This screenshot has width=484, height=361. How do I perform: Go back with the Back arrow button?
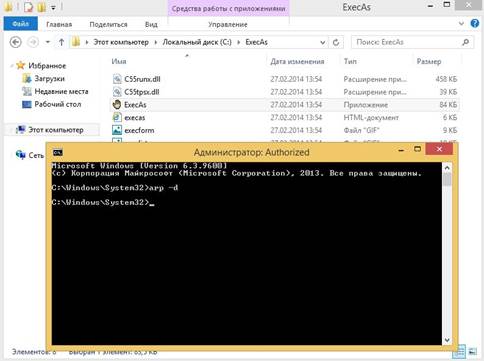[15, 42]
